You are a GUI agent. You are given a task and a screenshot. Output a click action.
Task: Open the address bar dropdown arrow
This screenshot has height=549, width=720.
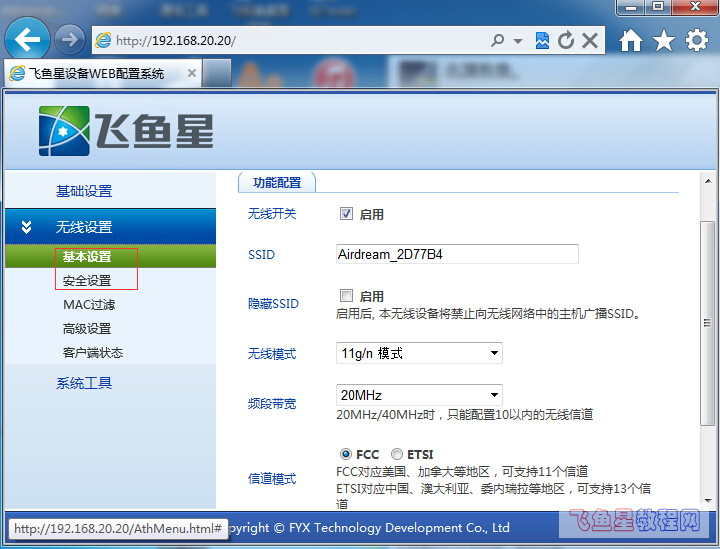click(518, 41)
